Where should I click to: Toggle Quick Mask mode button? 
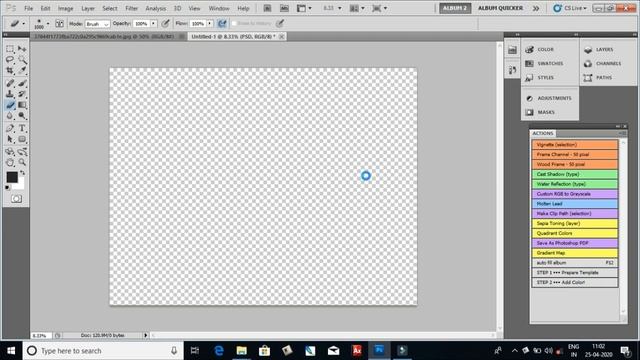(x=16, y=199)
